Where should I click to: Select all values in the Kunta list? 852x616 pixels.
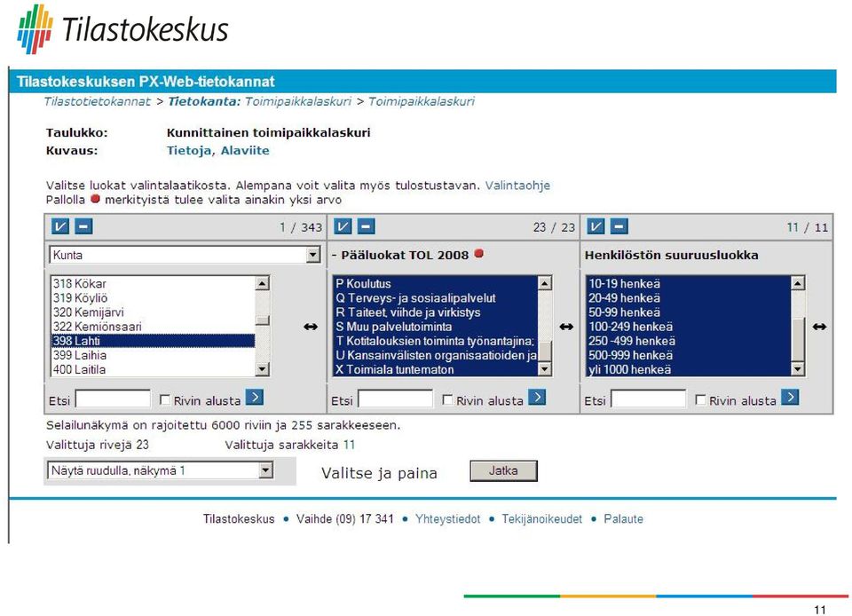coord(59,226)
